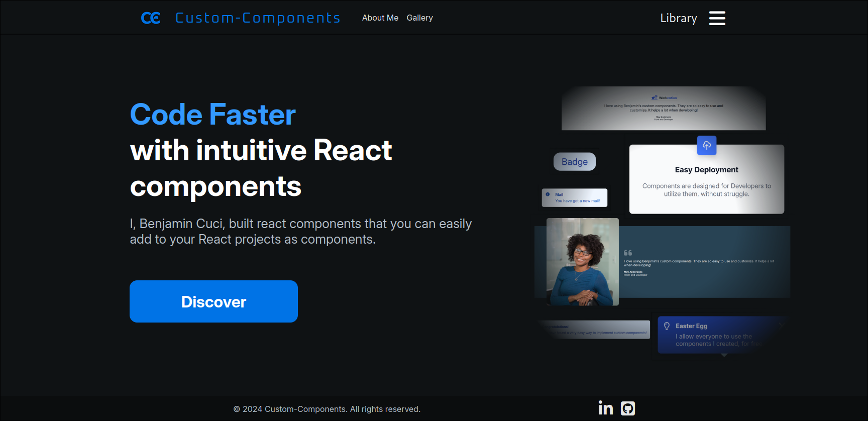Click the Mail notification card
This screenshot has width=868, height=421.
[x=575, y=197]
